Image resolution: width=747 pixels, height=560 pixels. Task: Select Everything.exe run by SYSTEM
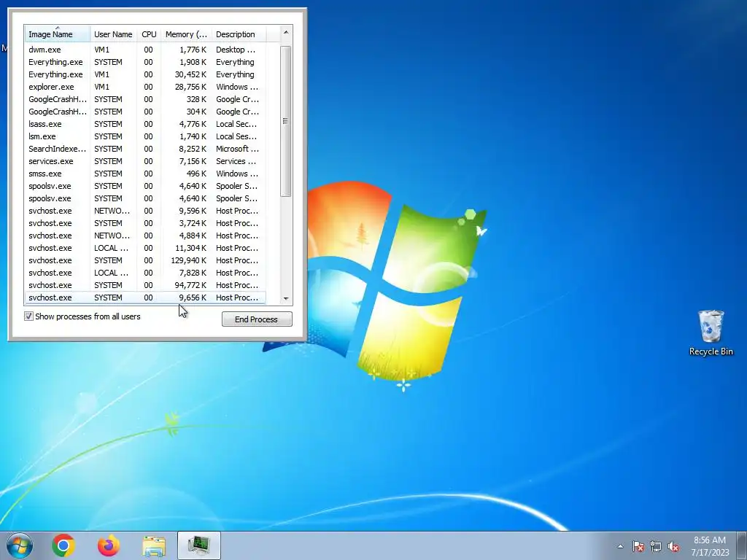(145, 62)
